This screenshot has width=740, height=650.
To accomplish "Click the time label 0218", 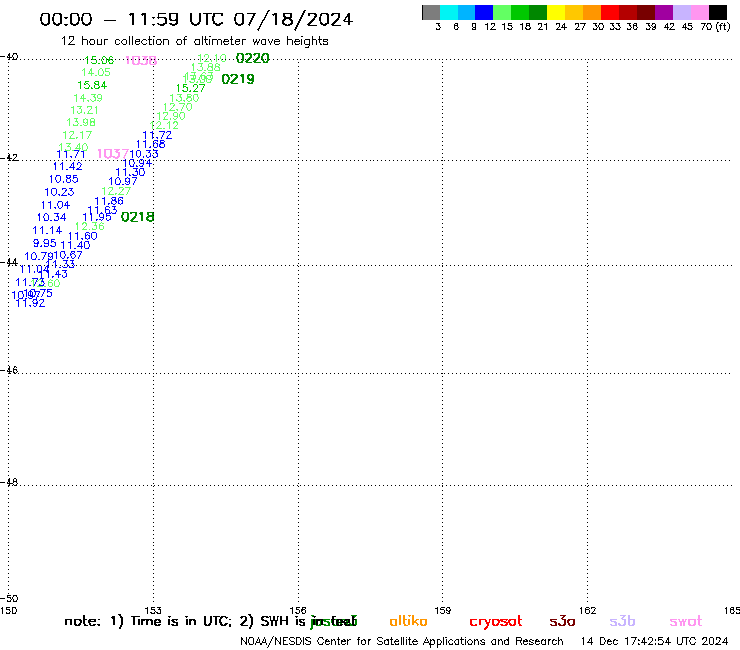I will (x=137, y=217).
